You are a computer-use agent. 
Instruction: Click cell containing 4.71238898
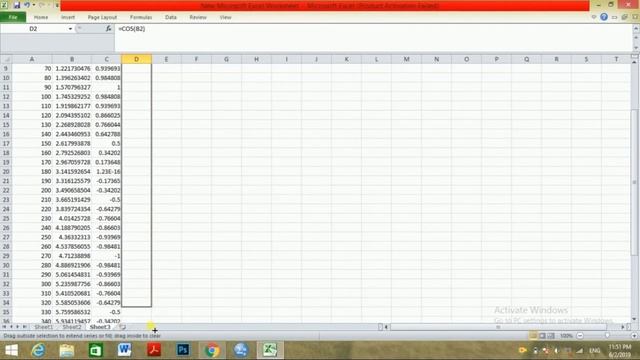coord(72,256)
